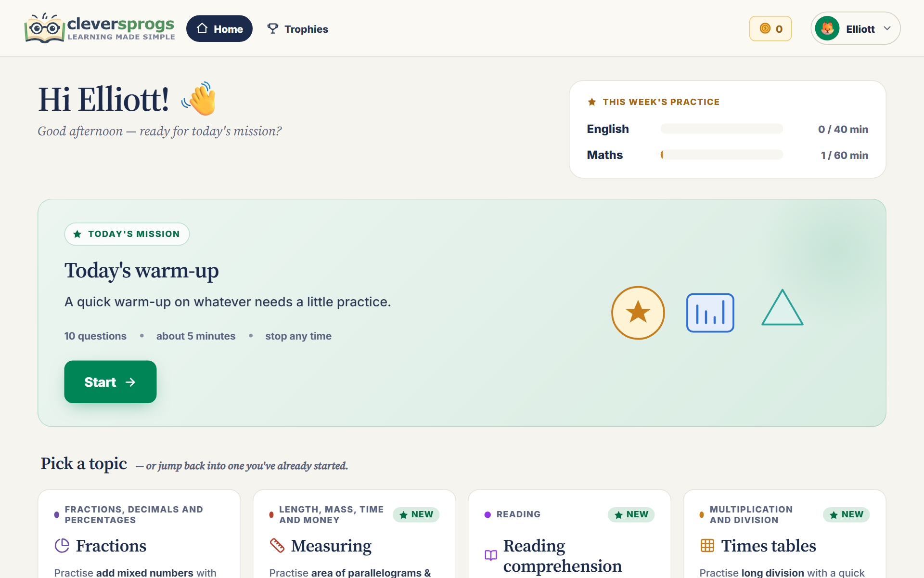924x578 pixels.
Task: Click the '10 questions' text
Action: [x=95, y=336]
